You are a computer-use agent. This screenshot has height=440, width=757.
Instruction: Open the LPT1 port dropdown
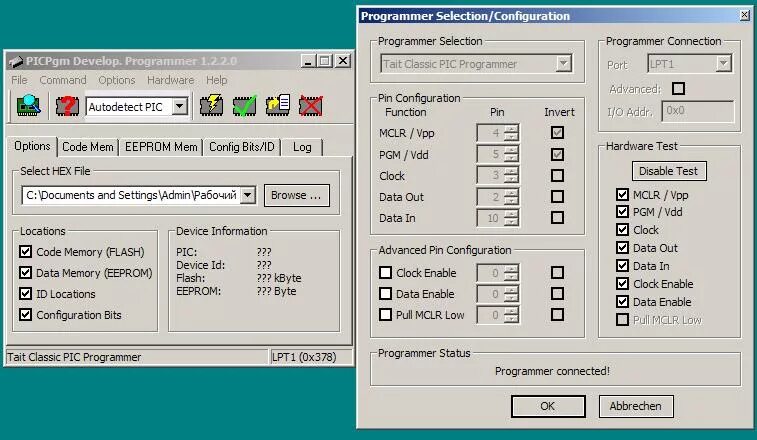click(x=723, y=63)
